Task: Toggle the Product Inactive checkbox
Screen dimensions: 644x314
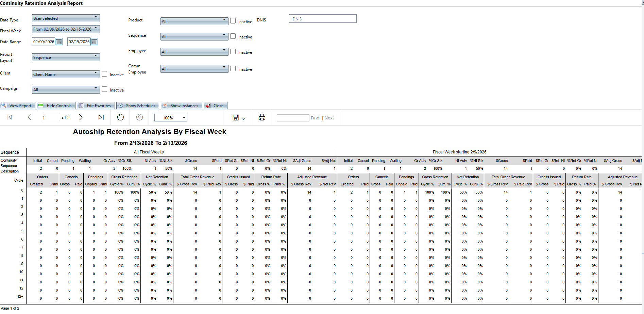Action: click(233, 21)
